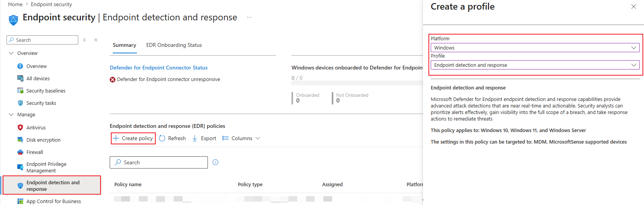This screenshot has height=205, width=644.
Task: Click the Not Onboarded count value
Action: [338, 101]
